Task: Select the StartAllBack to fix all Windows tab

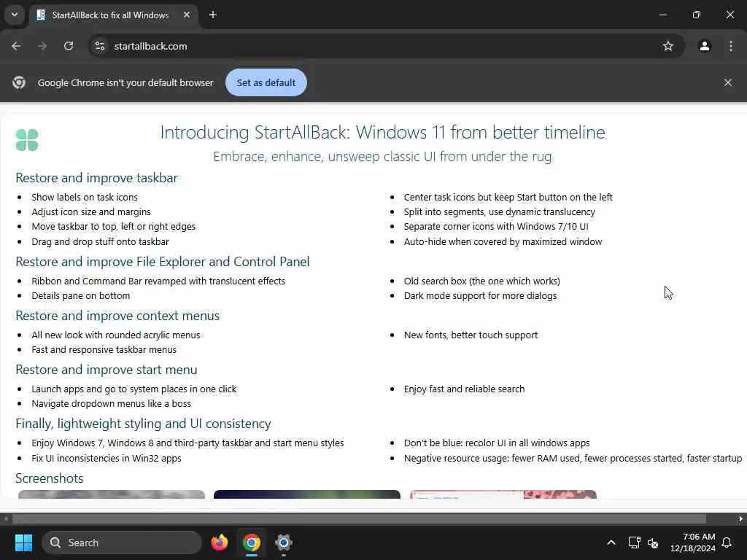Action: click(110, 15)
